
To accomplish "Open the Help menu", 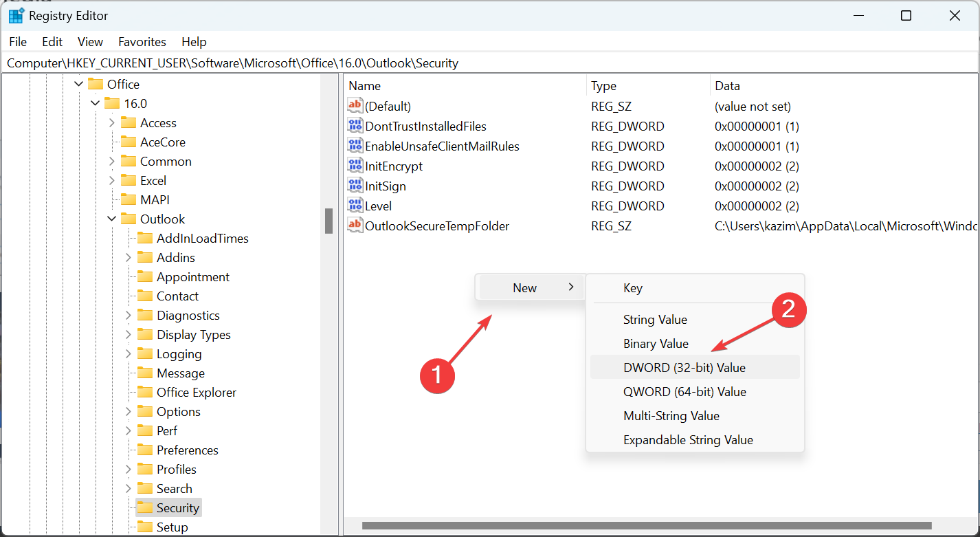I will (x=194, y=42).
